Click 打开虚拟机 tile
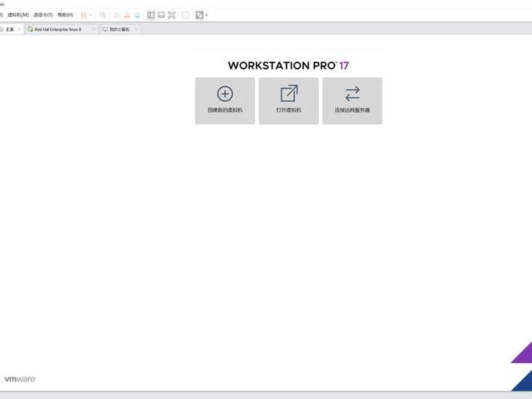The width and height of the screenshot is (532, 399). (289, 101)
